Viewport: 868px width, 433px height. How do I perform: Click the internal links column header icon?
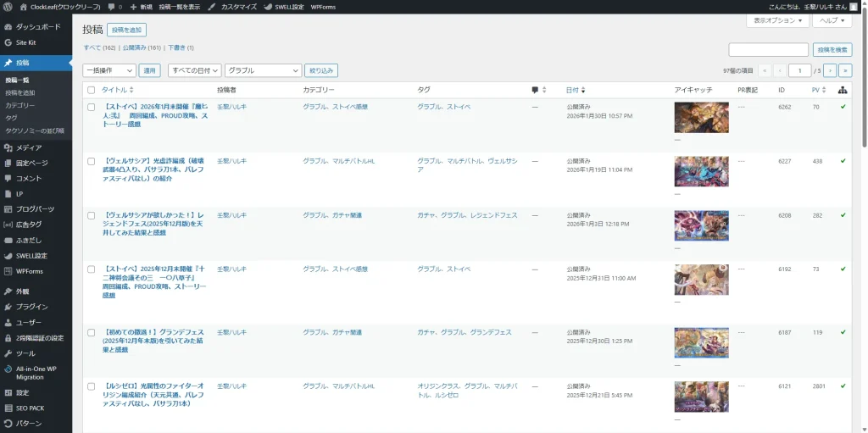point(842,90)
